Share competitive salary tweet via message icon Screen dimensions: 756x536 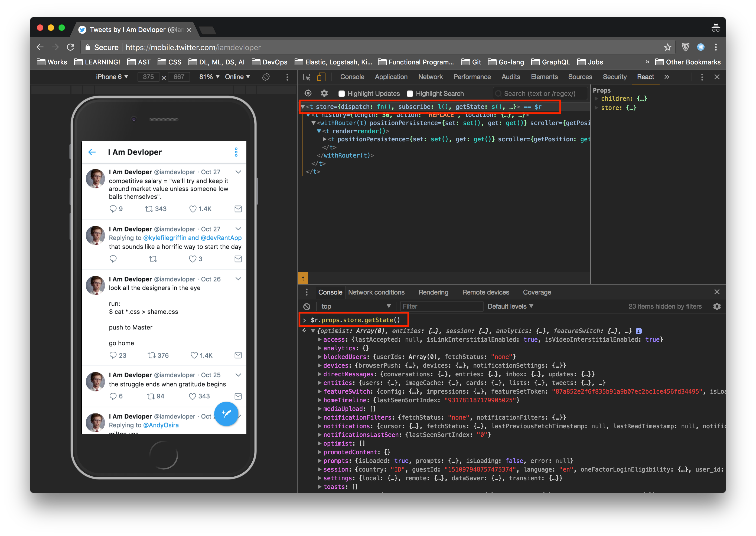point(238,209)
